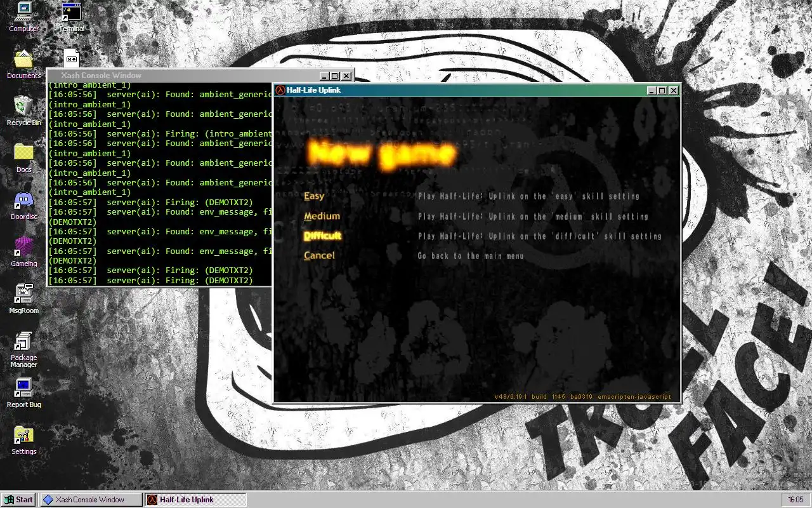The image size is (812, 508).
Task: Close the Xash Console Window
Action: pos(346,76)
